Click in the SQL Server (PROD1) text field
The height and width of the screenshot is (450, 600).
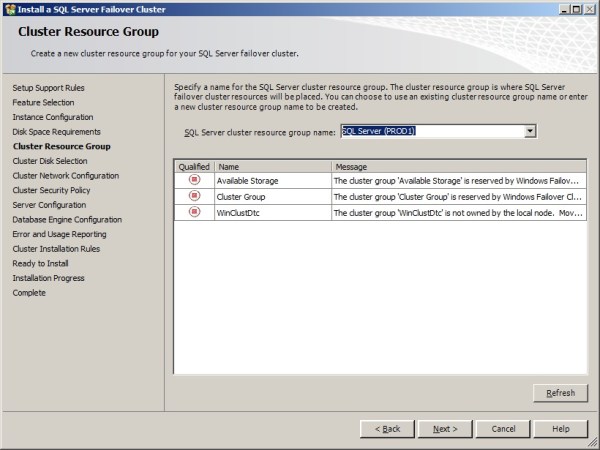pos(431,131)
